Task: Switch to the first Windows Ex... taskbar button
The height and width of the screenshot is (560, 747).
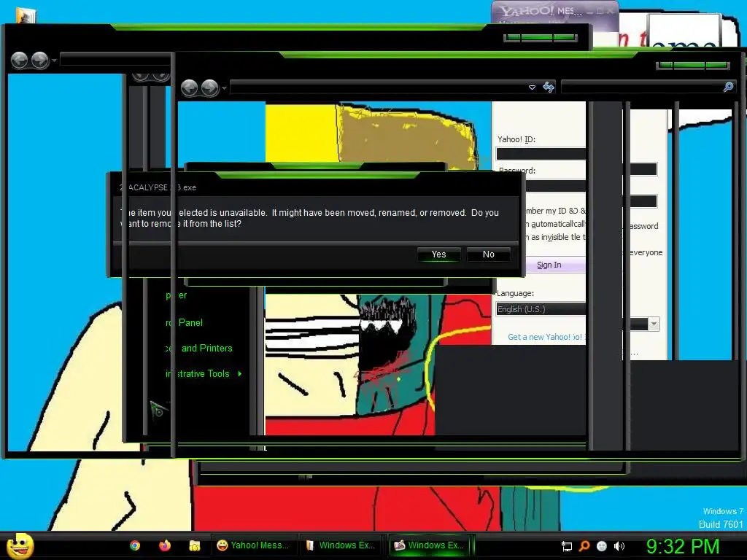Action: [342, 545]
